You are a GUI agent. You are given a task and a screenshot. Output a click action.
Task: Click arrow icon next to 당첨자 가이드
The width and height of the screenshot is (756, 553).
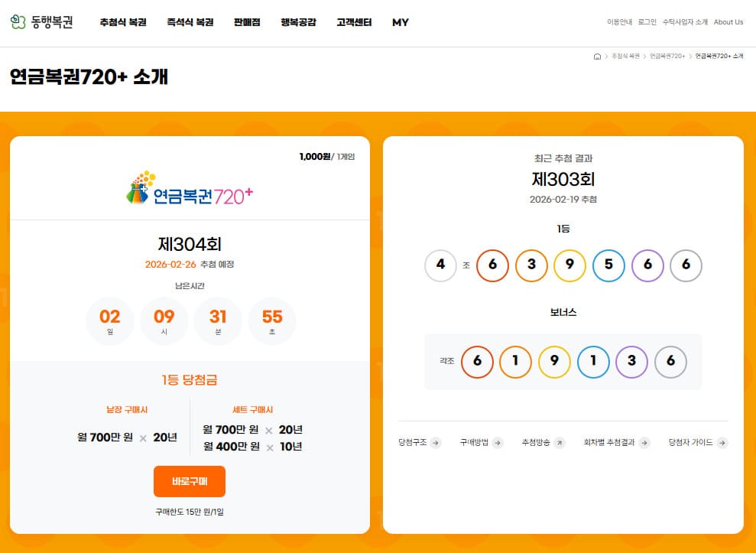pyautogui.click(x=722, y=442)
